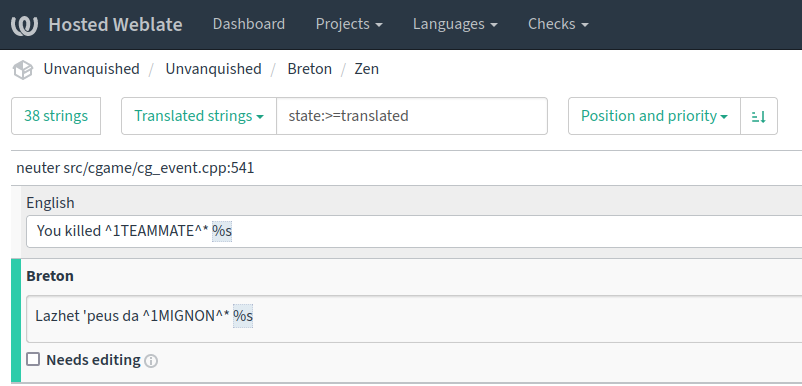
Task: Show the Needs editing info icon
Action: [151, 361]
